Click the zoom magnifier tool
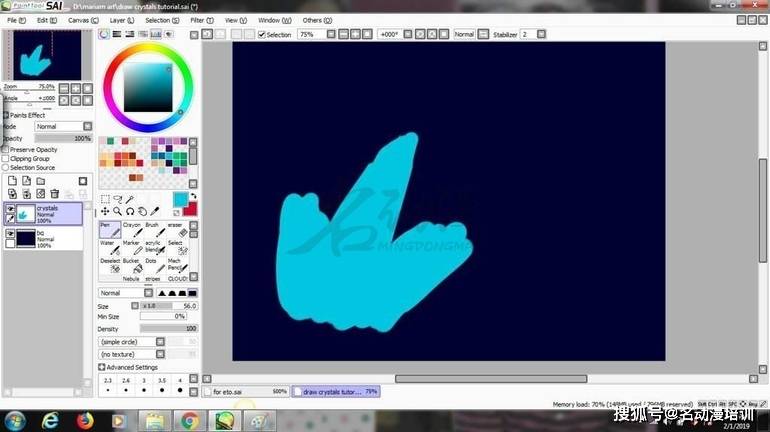This screenshot has height=432, width=770. [117, 211]
